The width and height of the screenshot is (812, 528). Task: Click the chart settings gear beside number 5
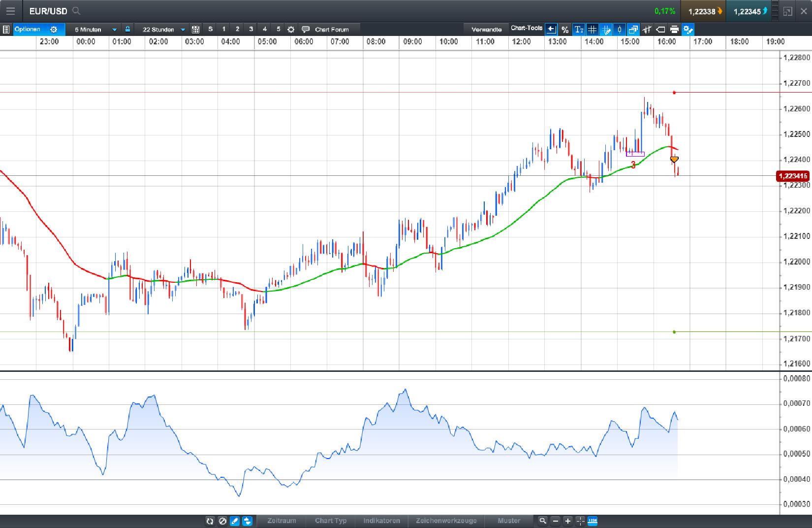point(291,29)
